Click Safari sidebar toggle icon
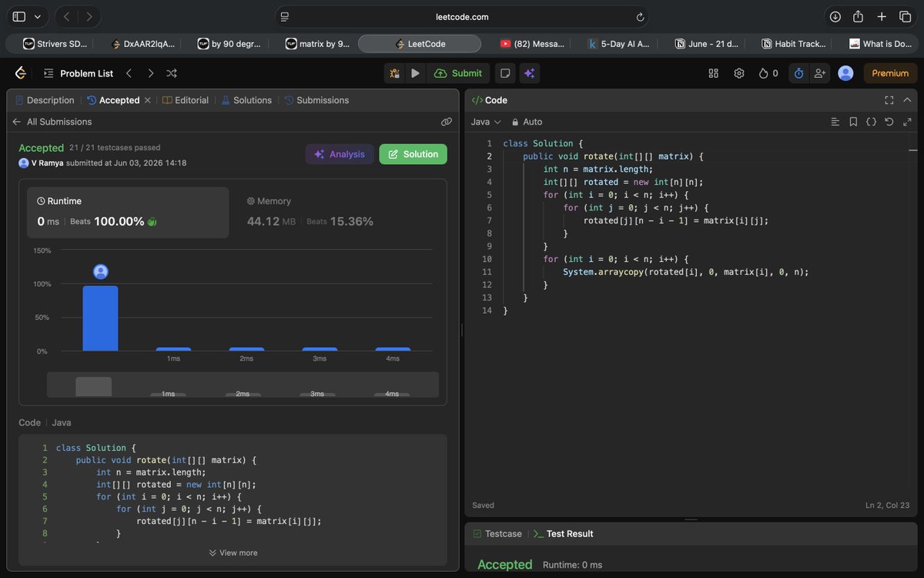 click(x=19, y=16)
